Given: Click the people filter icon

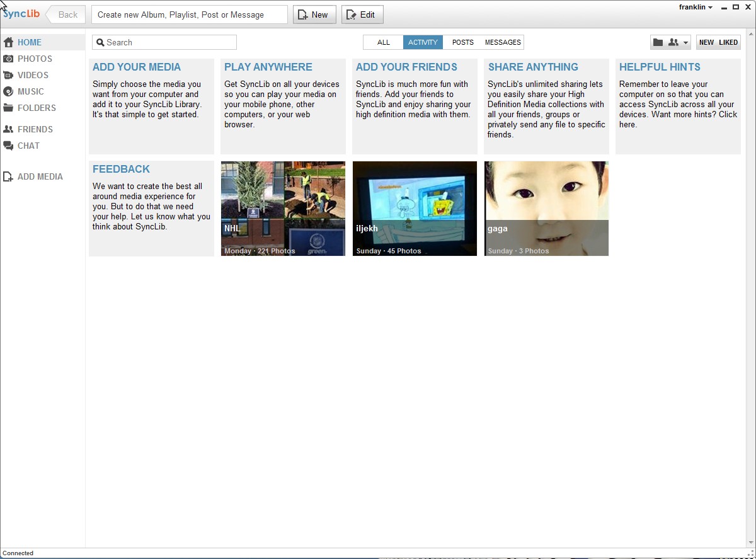Looking at the screenshot, I should [x=673, y=42].
